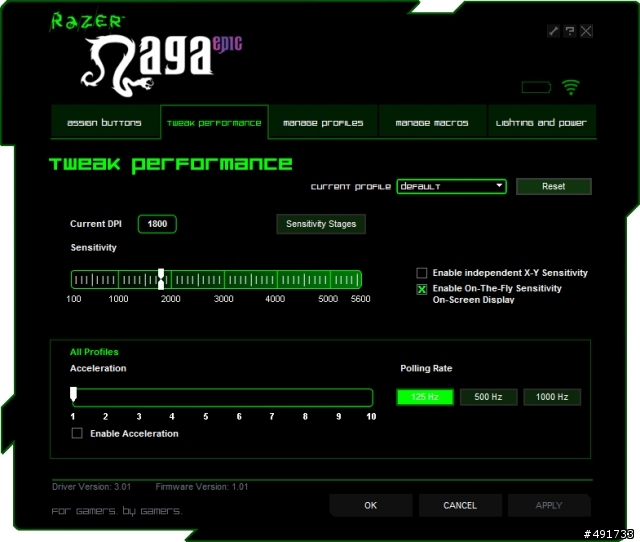Viewport: 640px width, 542px height.
Task: Click the CANCEL button
Action: [x=460, y=506]
